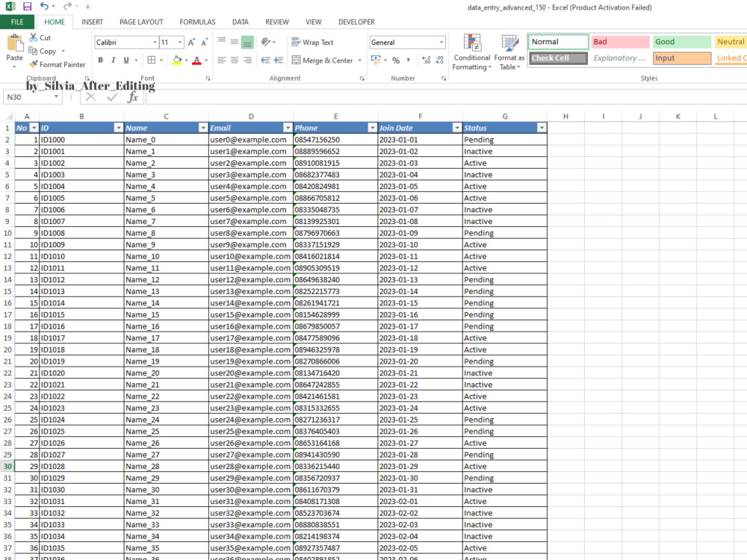Open the font name dropdown showing Calibri
The height and width of the screenshot is (560, 747).
155,43
